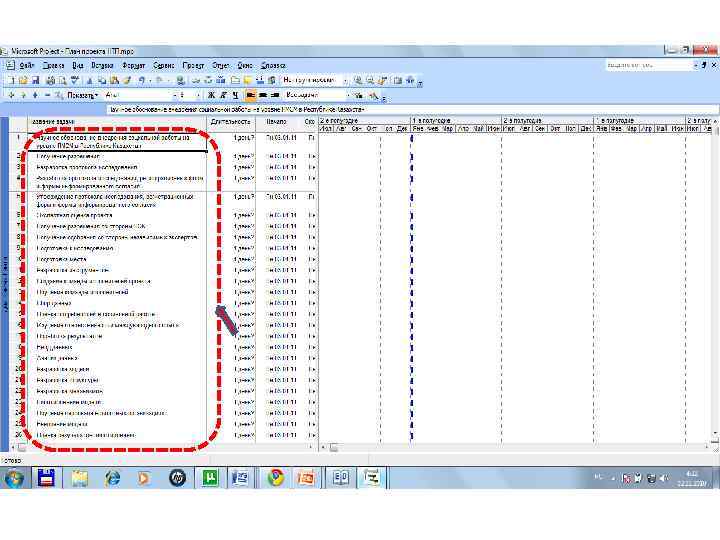Open Task Notes with the yellow note icon
Image resolution: width=720 pixels, height=540 pixels.
pyautogui.click(x=248, y=80)
